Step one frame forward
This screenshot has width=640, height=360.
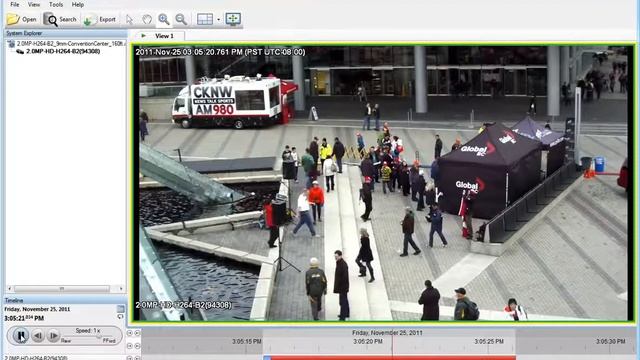click(x=53, y=336)
